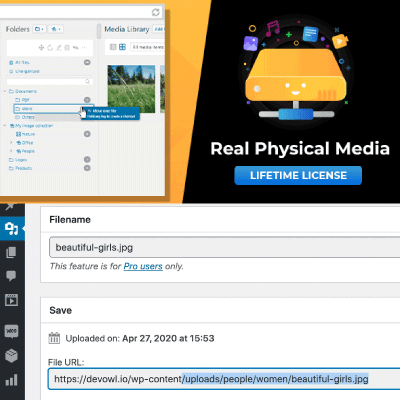Open the Comments menu in WordPress sidebar
The image size is (400, 400).
pyautogui.click(x=11, y=276)
